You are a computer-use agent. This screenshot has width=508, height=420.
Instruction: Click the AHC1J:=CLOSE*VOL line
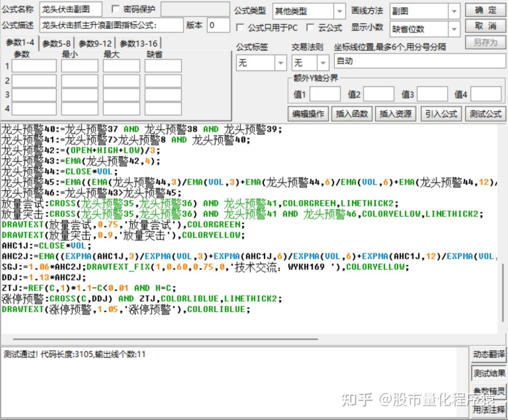[x=47, y=246]
